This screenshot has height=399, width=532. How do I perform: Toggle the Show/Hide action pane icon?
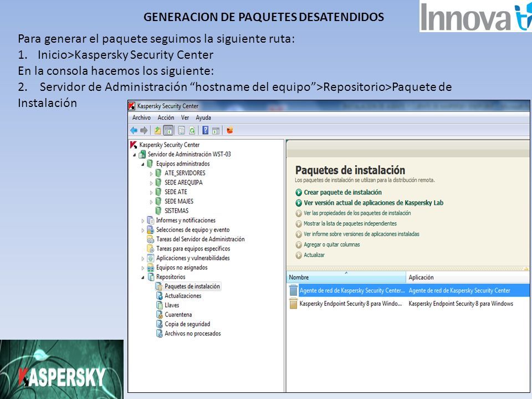216,130
